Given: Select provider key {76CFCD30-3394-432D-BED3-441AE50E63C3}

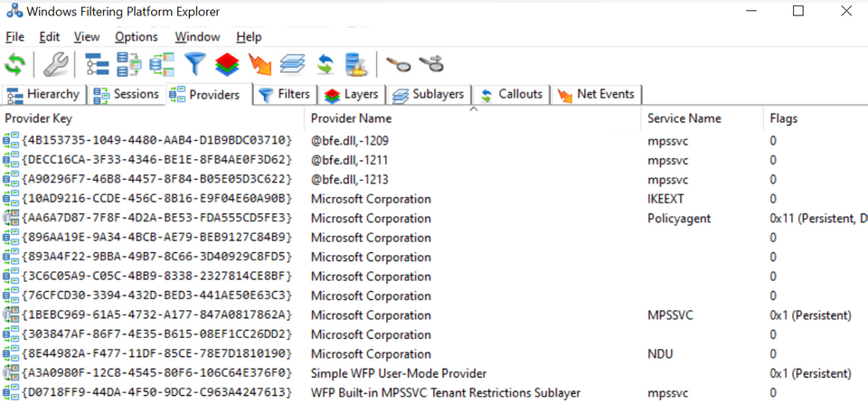Looking at the screenshot, I should click(x=156, y=296).
